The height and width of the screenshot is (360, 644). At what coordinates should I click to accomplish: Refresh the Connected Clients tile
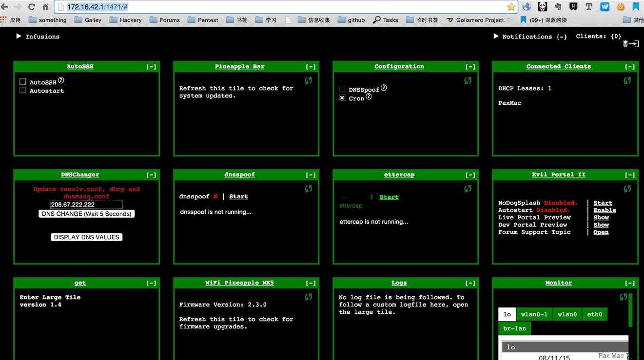point(627,80)
